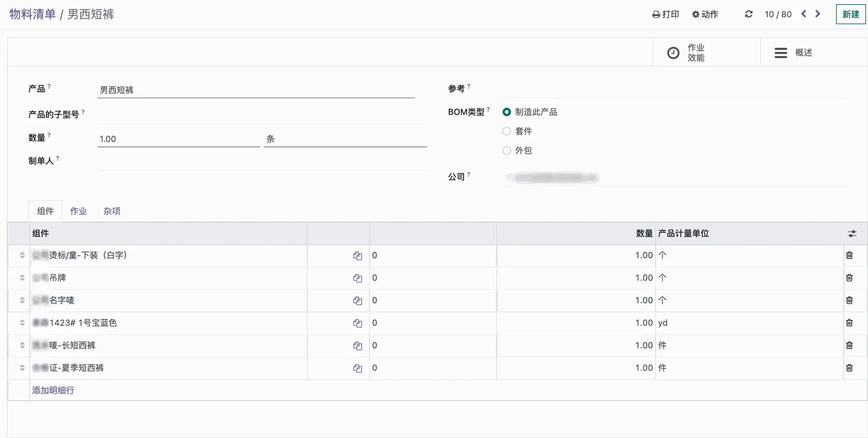
Task: Choose 外包 BOM type option
Action: 507,151
